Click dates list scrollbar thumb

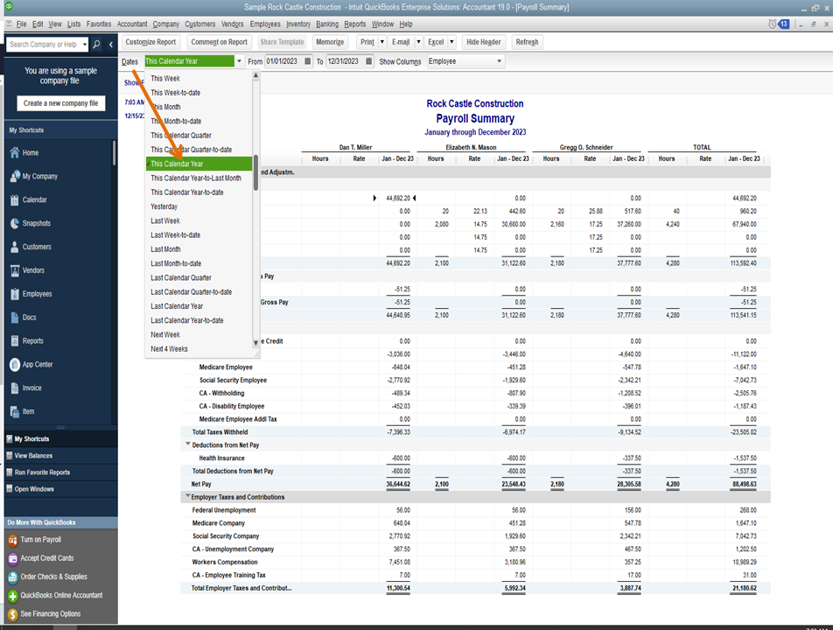(256, 172)
